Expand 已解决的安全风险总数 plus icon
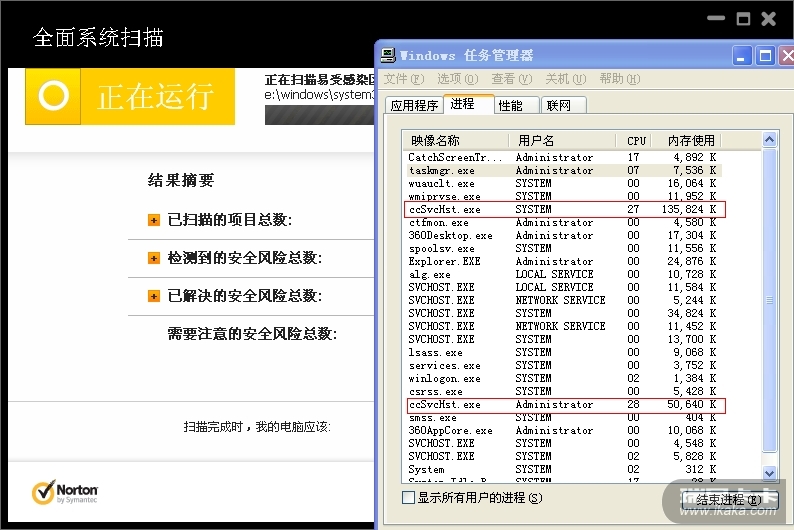This screenshot has width=794, height=530. pyautogui.click(x=153, y=296)
